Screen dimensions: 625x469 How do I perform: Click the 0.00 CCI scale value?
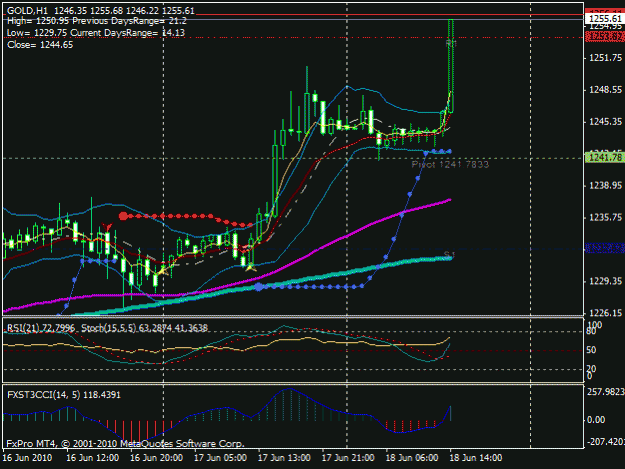point(596,420)
